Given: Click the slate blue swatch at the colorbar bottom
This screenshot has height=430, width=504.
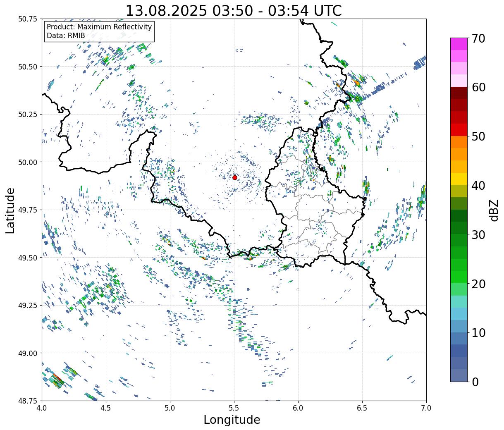Looking at the screenshot, I should pos(459,375).
